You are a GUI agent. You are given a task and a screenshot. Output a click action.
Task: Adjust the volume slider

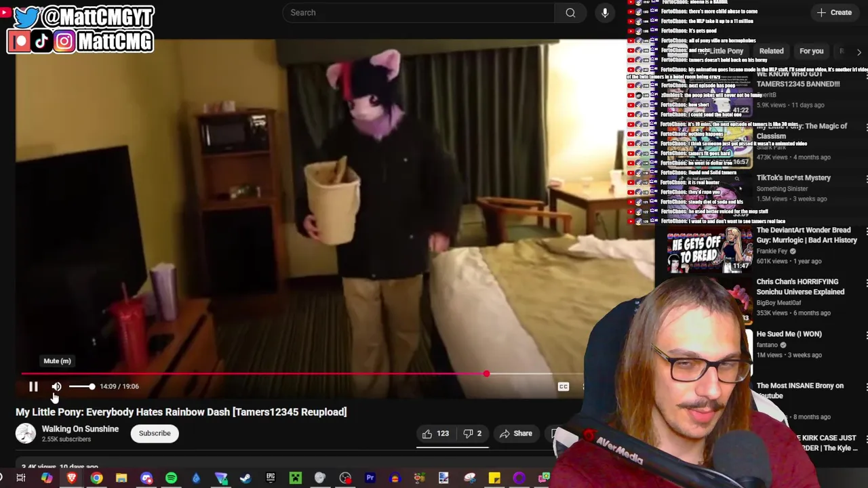click(x=81, y=386)
